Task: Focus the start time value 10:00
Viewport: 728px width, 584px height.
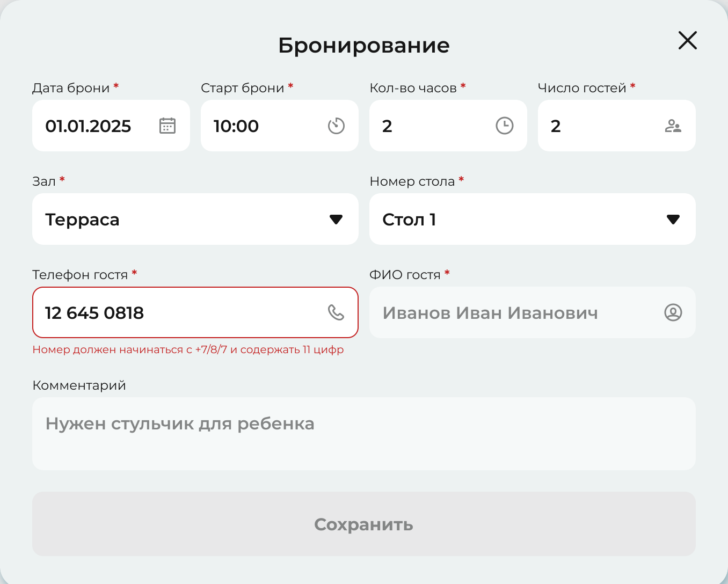Action: 236,126
